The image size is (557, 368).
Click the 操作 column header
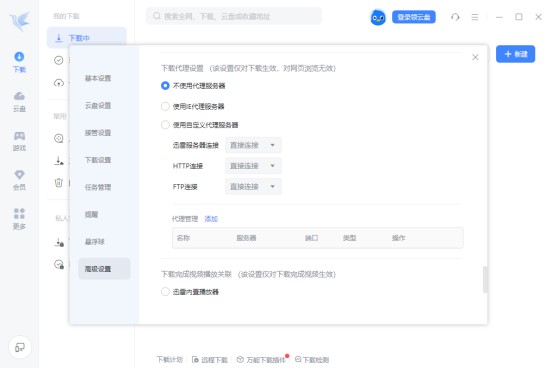(399, 238)
